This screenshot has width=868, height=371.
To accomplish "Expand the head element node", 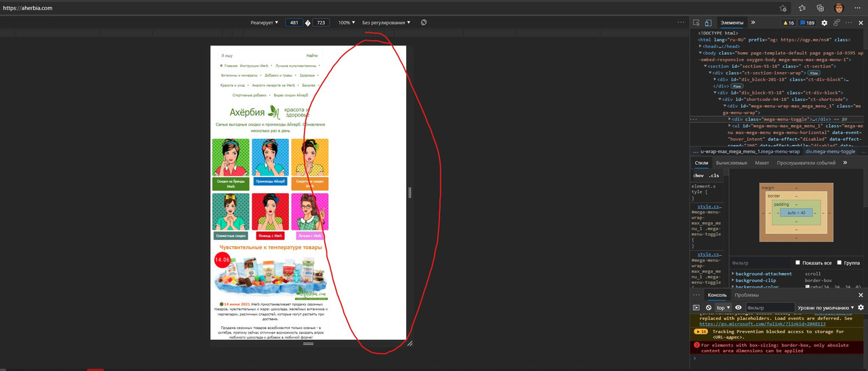I will pos(701,46).
